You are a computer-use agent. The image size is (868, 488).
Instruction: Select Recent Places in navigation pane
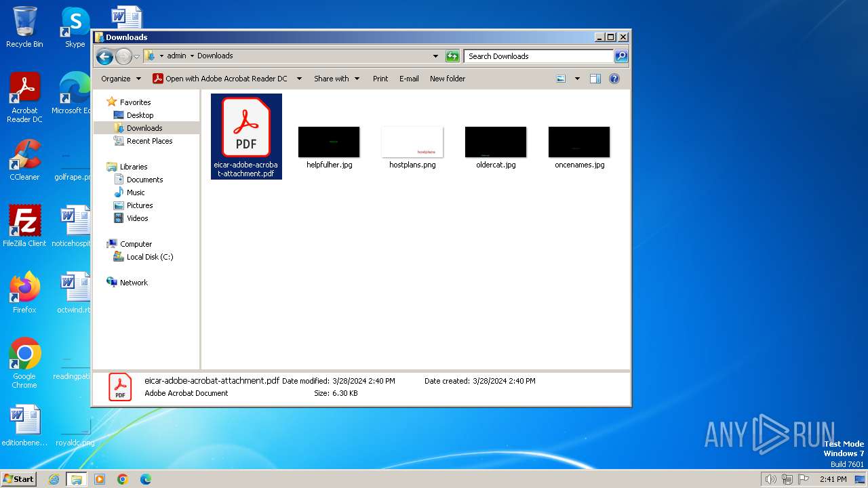[x=149, y=141]
